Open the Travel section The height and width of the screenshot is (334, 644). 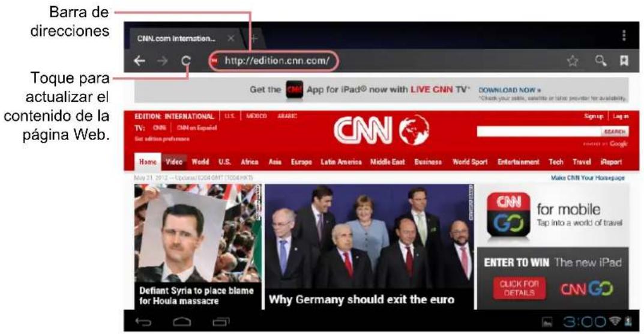click(582, 162)
